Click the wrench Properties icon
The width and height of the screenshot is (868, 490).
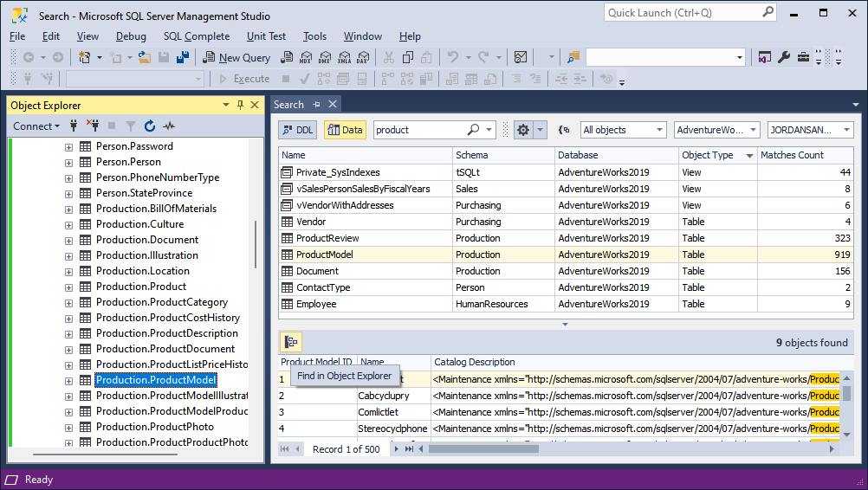coord(784,57)
